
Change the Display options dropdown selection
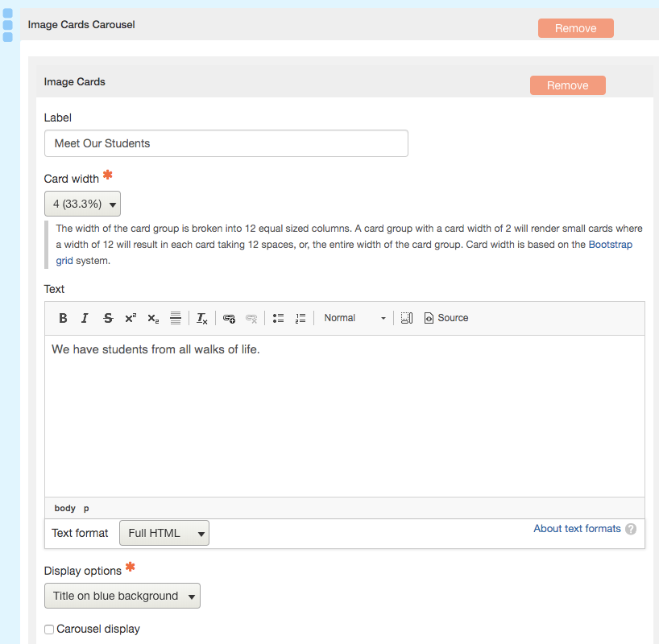pos(122,596)
